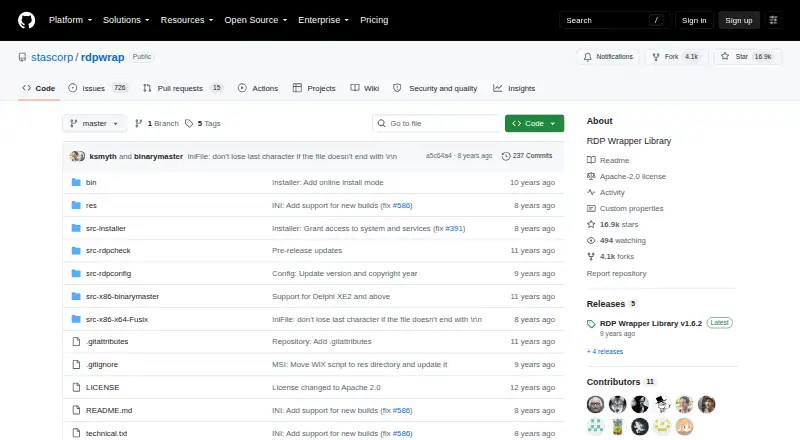View the 237 Commits history
Image resolution: width=800 pixels, height=440 pixels.
[x=527, y=156]
